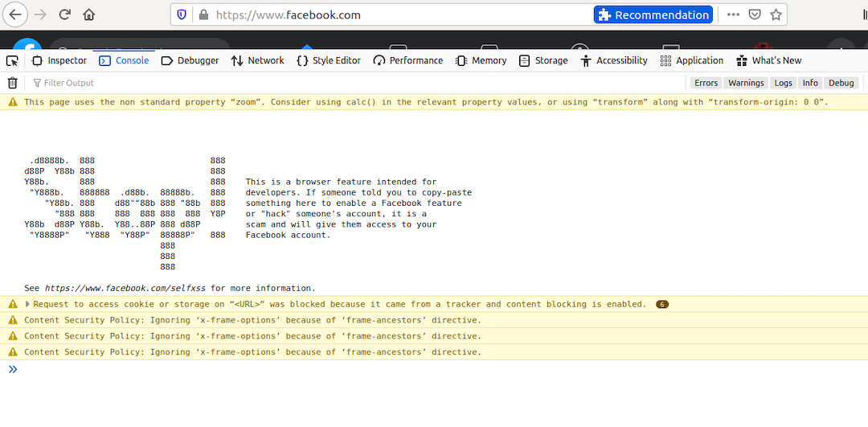Click the Style Editor braces icon
The height and width of the screenshot is (427, 868).
tap(302, 61)
